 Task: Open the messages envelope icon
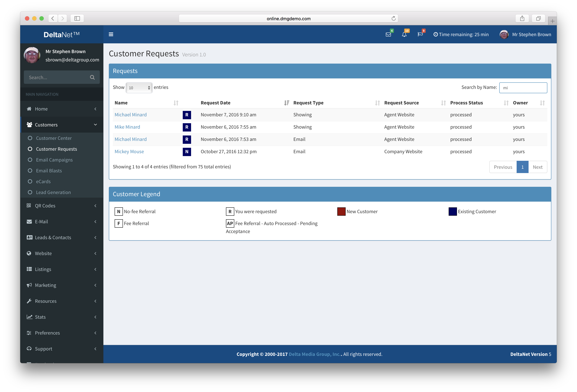388,35
